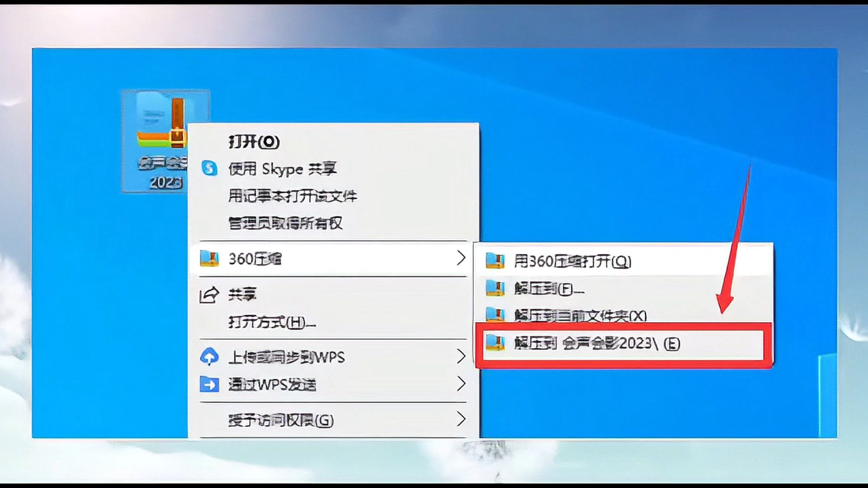This screenshot has width=868, height=488.
Task: Expand the arrow next to 360压缩
Action: (461, 258)
